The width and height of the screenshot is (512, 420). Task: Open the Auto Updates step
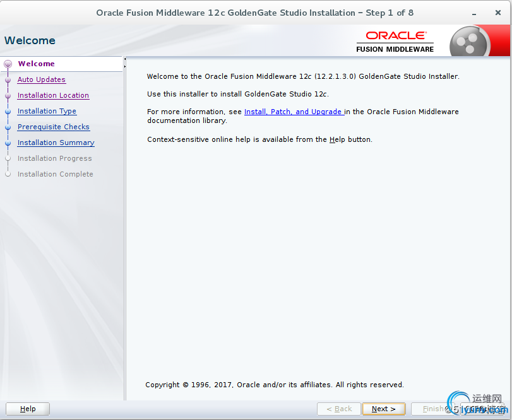click(x=42, y=79)
